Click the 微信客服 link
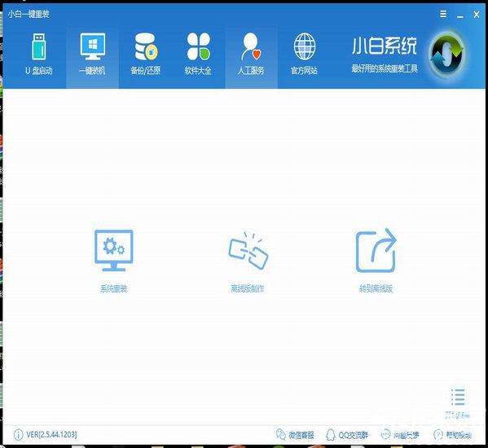 tap(295, 435)
